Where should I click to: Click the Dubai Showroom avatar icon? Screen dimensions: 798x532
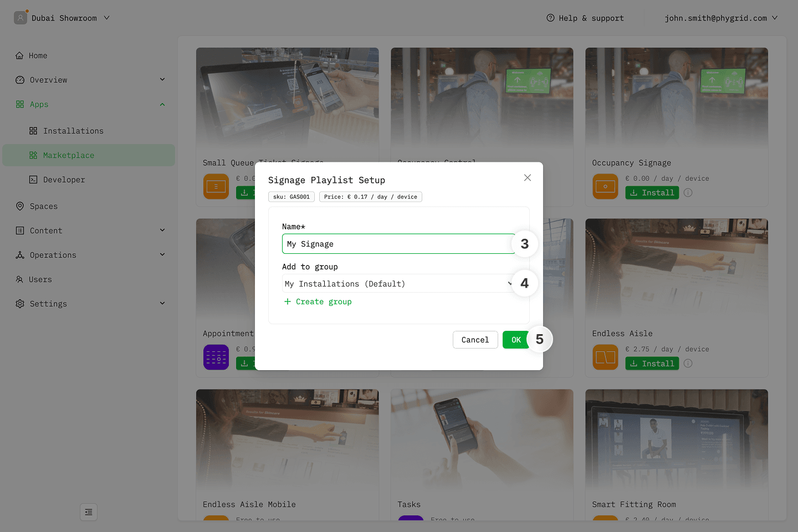click(21, 18)
